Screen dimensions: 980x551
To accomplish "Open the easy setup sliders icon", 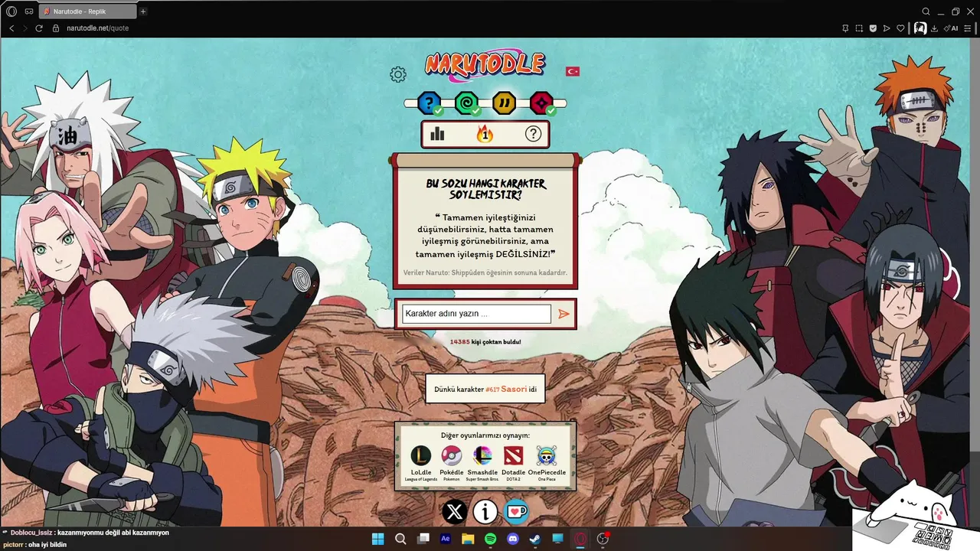I will click(969, 28).
